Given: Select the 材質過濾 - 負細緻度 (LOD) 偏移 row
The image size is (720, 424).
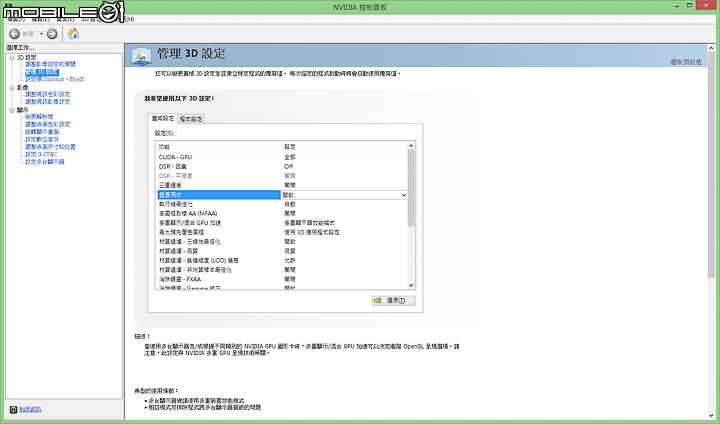Looking at the screenshot, I should (x=282, y=260).
